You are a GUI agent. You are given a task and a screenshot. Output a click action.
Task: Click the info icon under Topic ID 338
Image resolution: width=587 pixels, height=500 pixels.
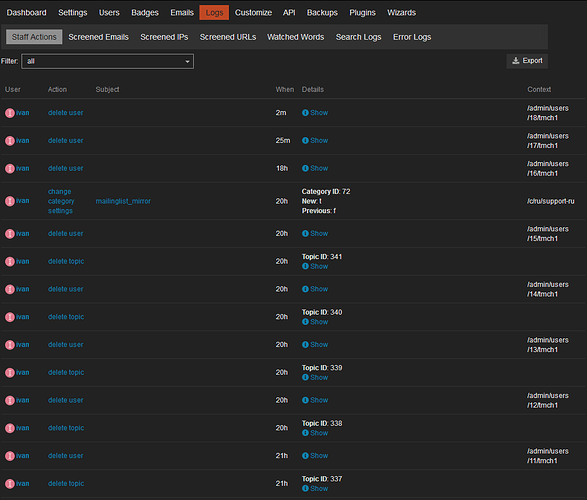[305, 433]
